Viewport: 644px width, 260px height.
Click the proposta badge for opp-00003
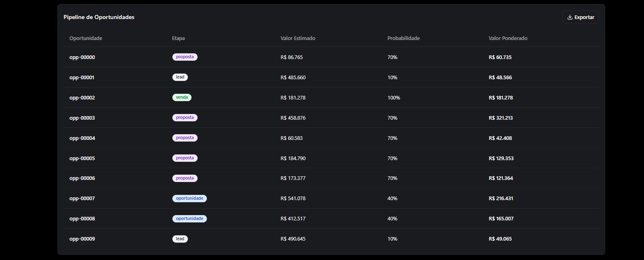click(185, 118)
